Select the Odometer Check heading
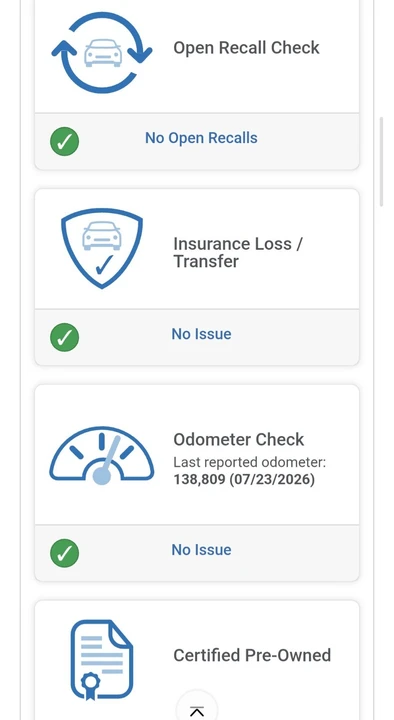Viewport: 394px width, 720px height. tap(238, 439)
